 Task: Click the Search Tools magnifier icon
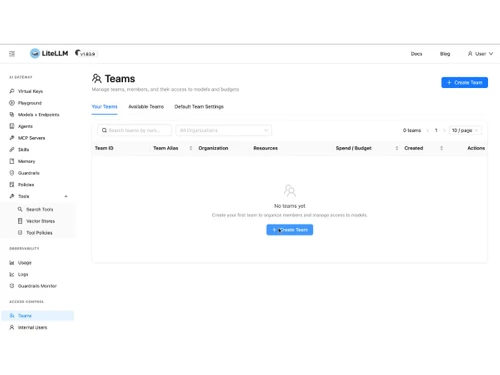pos(20,209)
